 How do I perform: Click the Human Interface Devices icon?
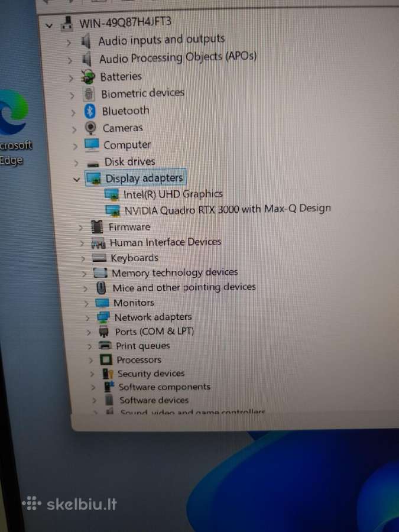coord(98,243)
